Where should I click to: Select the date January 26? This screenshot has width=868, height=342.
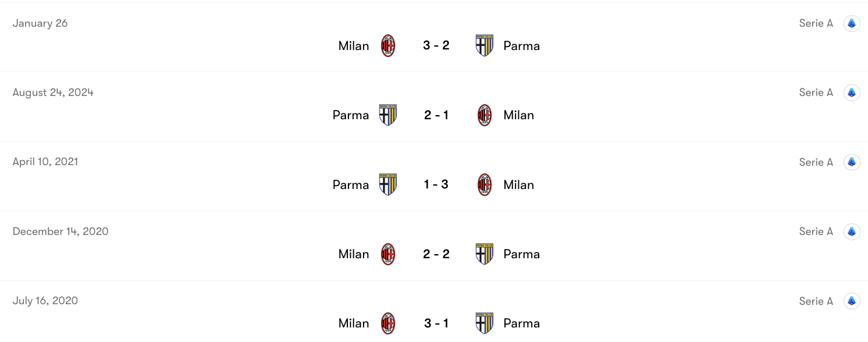[x=40, y=23]
